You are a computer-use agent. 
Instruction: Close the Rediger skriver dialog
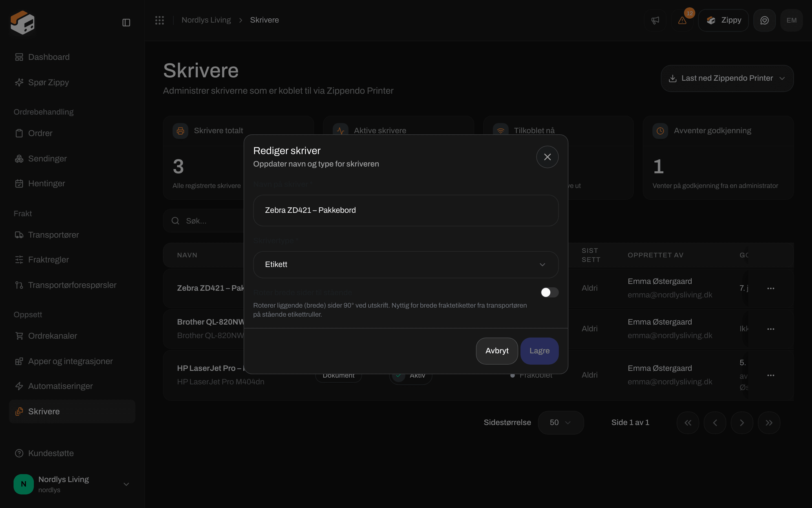pyautogui.click(x=547, y=157)
